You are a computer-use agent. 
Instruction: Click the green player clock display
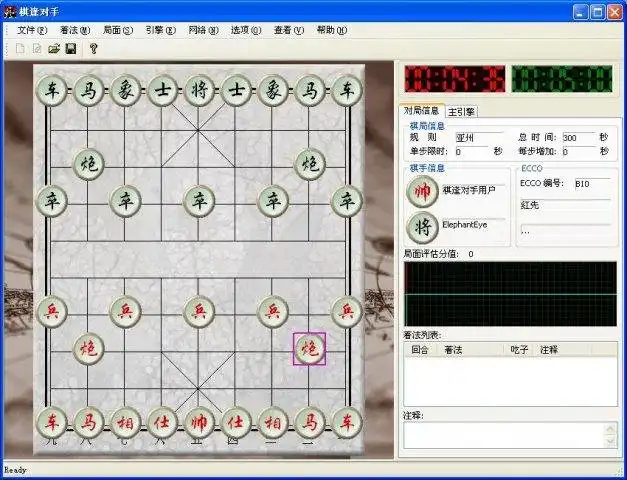pos(562,79)
